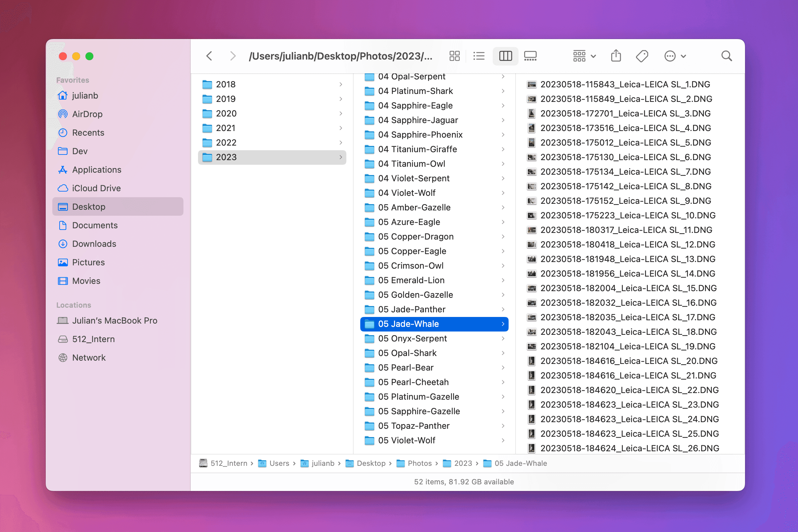Click the icon view icon
Image resolution: width=798 pixels, height=532 pixels.
(x=455, y=56)
